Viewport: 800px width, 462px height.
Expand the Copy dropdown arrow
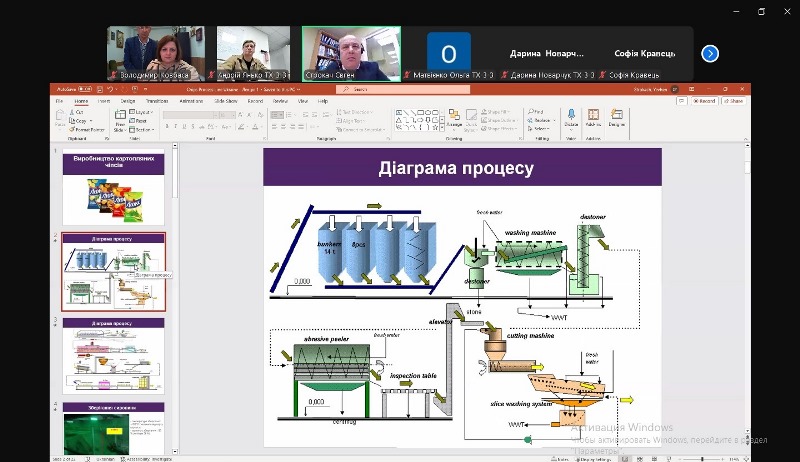click(91, 121)
